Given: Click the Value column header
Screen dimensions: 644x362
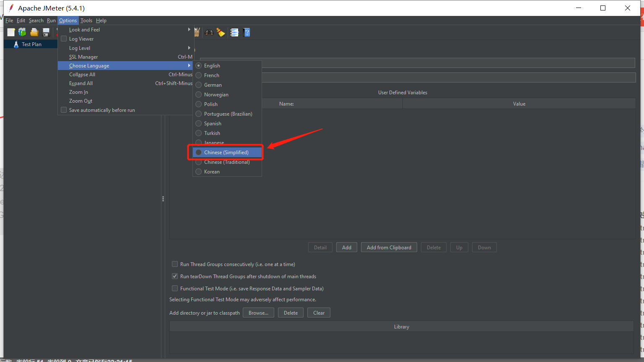Looking at the screenshot, I should pyautogui.click(x=519, y=103).
